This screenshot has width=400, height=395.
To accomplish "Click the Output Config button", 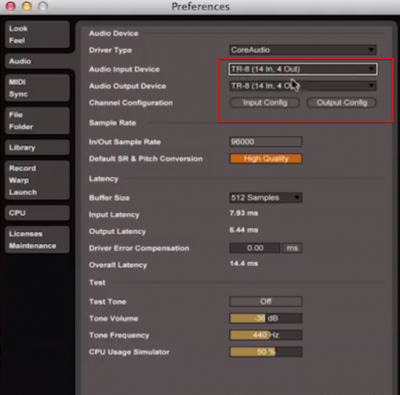I will 342,103.
